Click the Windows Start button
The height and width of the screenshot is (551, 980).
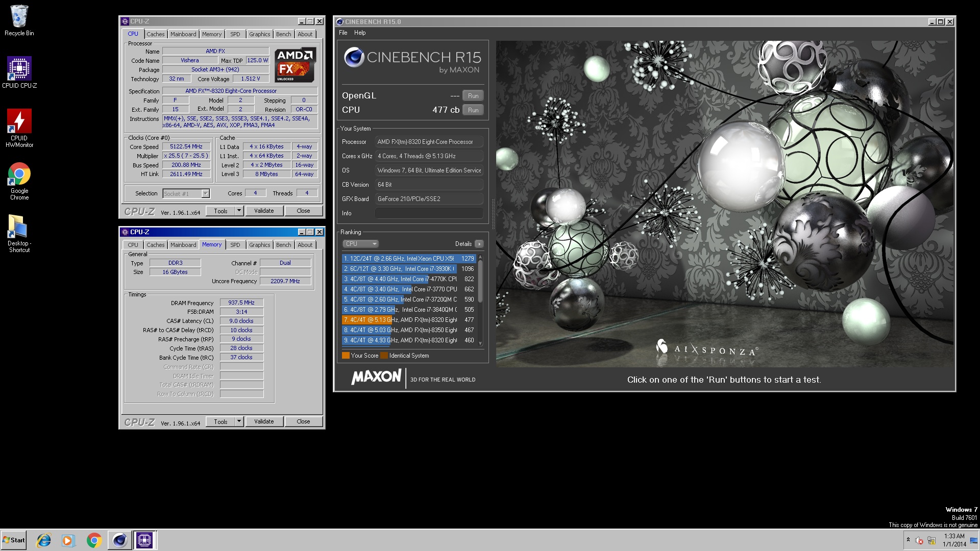[x=14, y=540]
